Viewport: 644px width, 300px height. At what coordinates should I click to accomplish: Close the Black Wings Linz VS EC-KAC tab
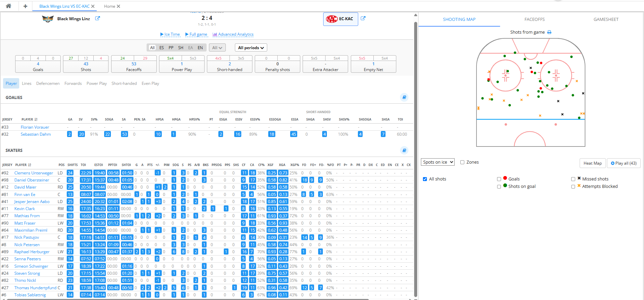(93, 6)
